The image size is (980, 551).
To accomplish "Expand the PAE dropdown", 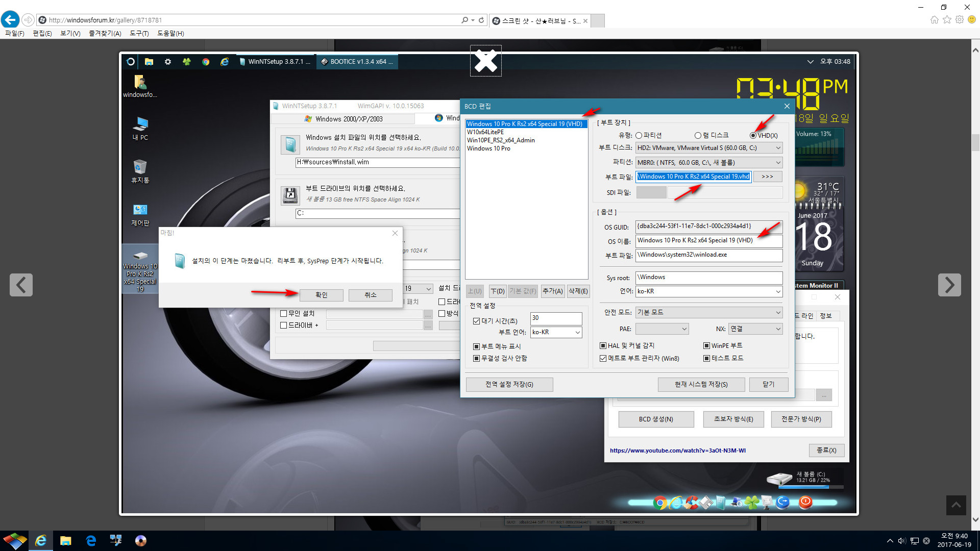I will point(684,329).
